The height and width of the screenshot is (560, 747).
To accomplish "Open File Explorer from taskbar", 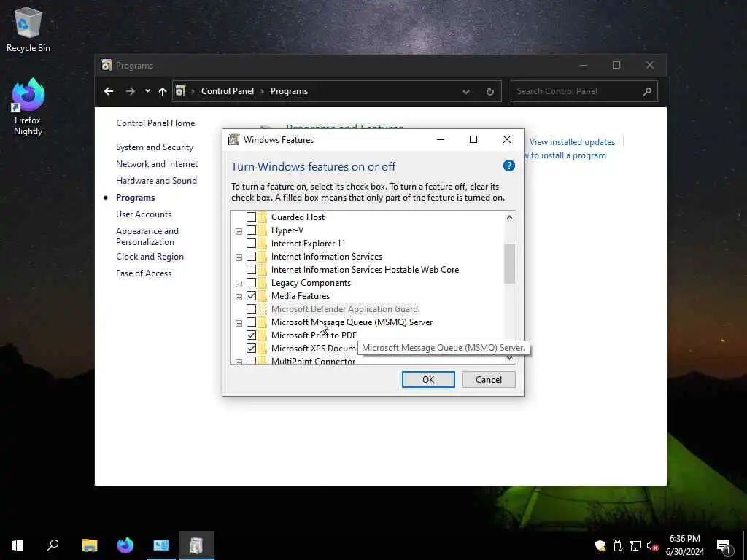I will click(x=90, y=545).
